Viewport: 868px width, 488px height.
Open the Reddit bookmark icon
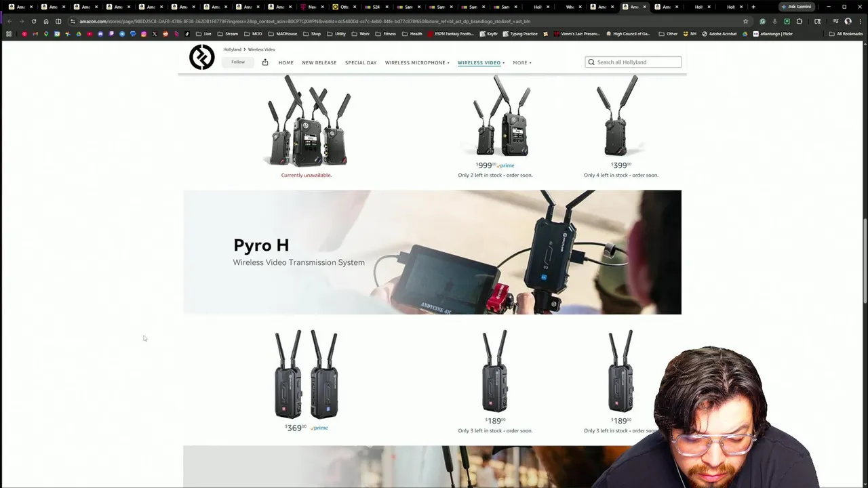(x=165, y=34)
